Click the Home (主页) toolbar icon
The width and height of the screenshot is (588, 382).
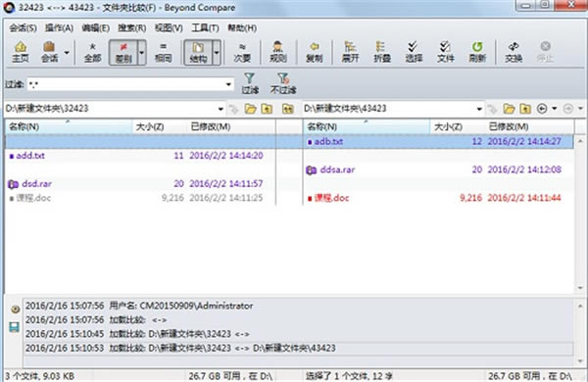point(21,52)
